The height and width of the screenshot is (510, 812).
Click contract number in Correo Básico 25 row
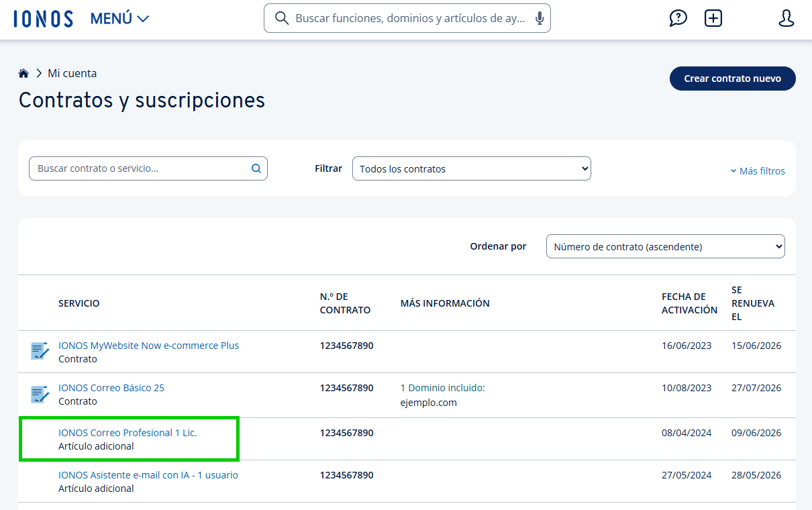(347, 388)
